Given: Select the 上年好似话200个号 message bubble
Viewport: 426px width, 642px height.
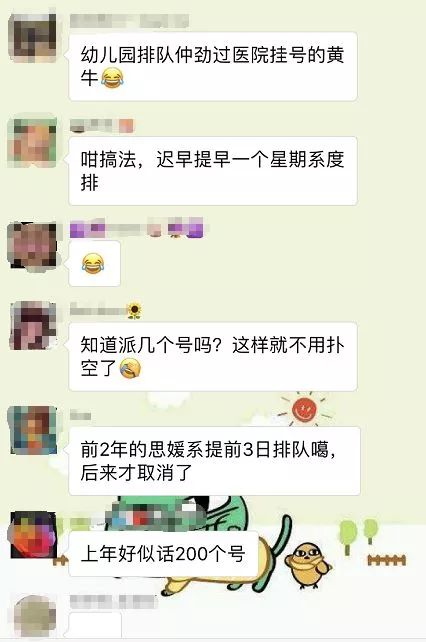Looking at the screenshot, I should pyautogui.click(x=163, y=554).
